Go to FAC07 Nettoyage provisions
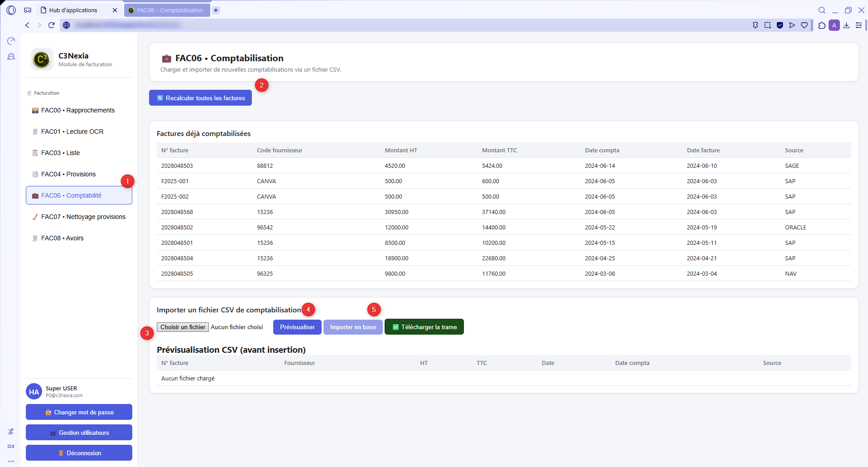Viewport: 868px width, 467px height. pos(83,217)
